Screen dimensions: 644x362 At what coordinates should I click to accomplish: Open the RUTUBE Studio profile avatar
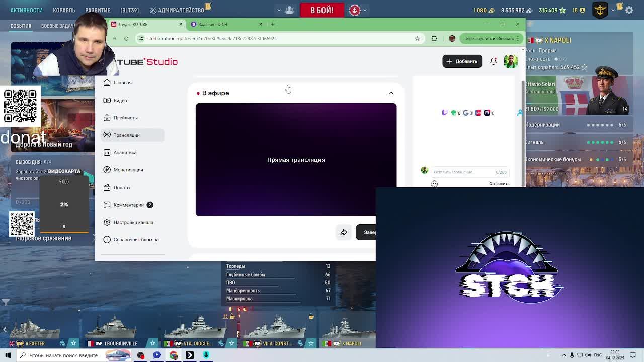coord(511,61)
